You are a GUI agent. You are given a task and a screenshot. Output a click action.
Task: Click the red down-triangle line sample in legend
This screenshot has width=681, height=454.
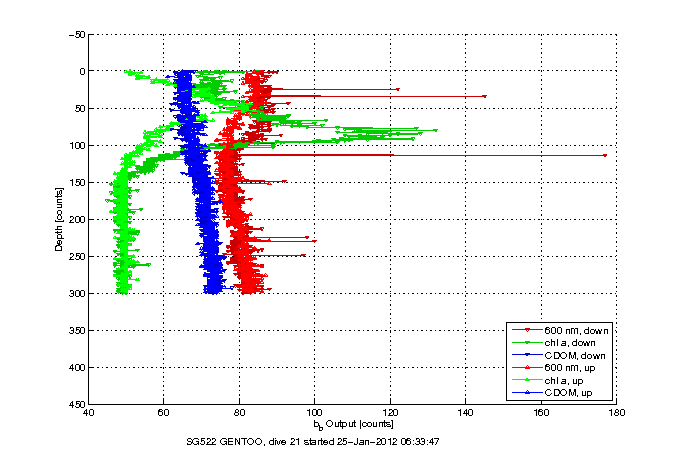coord(527,331)
